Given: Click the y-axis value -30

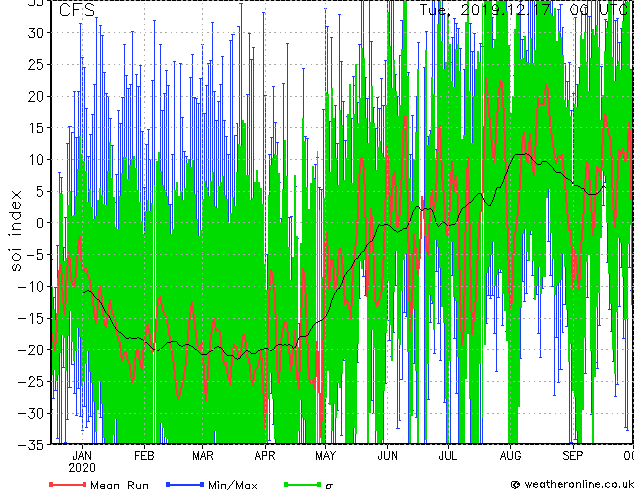Looking at the screenshot, I should (x=31, y=413).
